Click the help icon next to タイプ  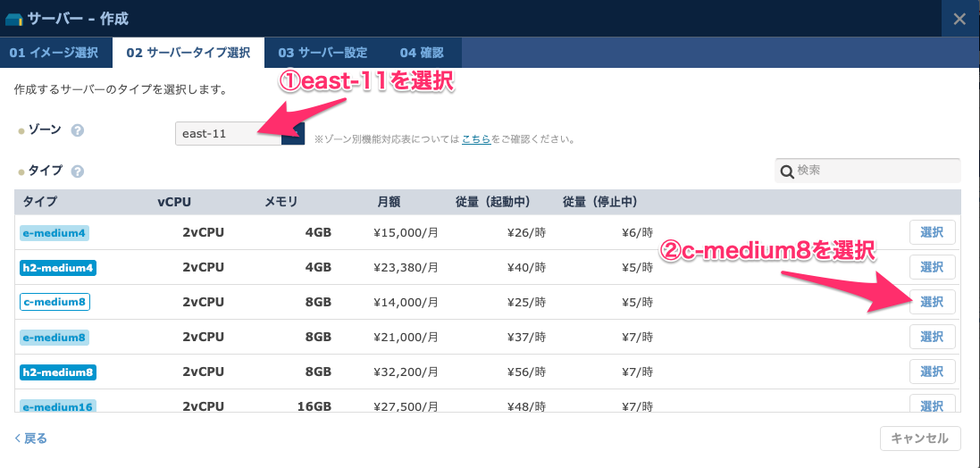pyautogui.click(x=78, y=171)
